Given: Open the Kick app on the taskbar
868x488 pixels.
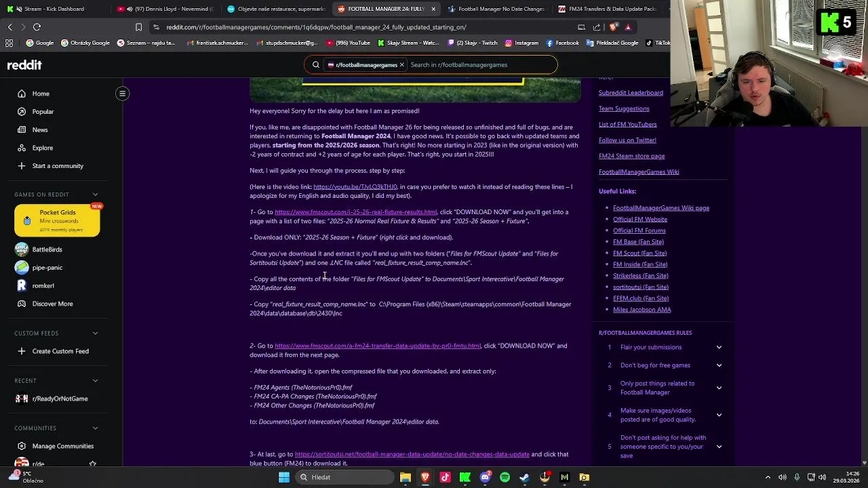Looking at the screenshot, I should click(465, 477).
